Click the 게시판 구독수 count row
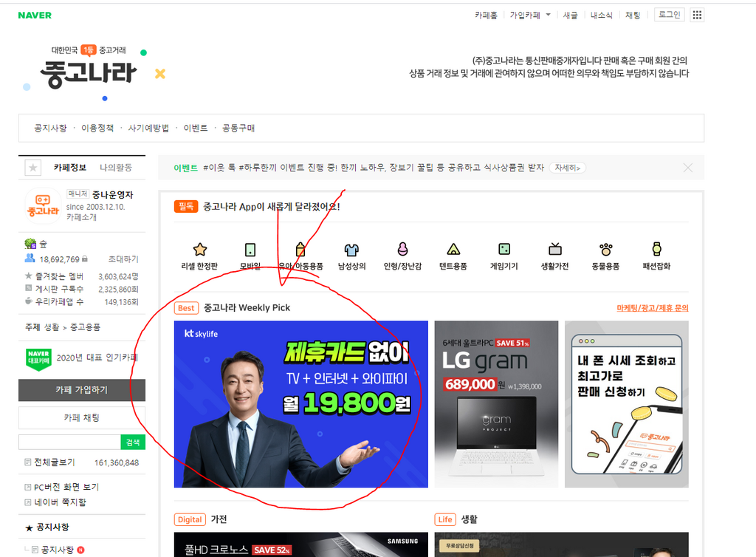Viewport: 756px width, 557px height. point(82,289)
